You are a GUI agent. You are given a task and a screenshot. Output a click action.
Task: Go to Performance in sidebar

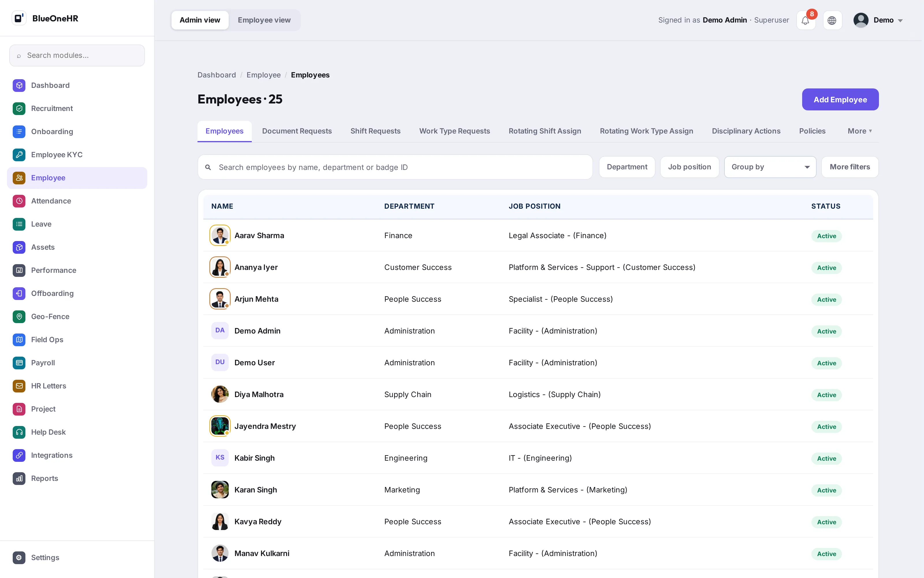coord(77,270)
